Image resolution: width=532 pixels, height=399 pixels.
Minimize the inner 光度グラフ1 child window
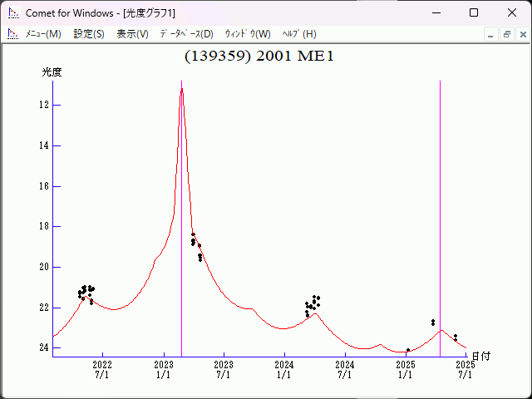491,34
